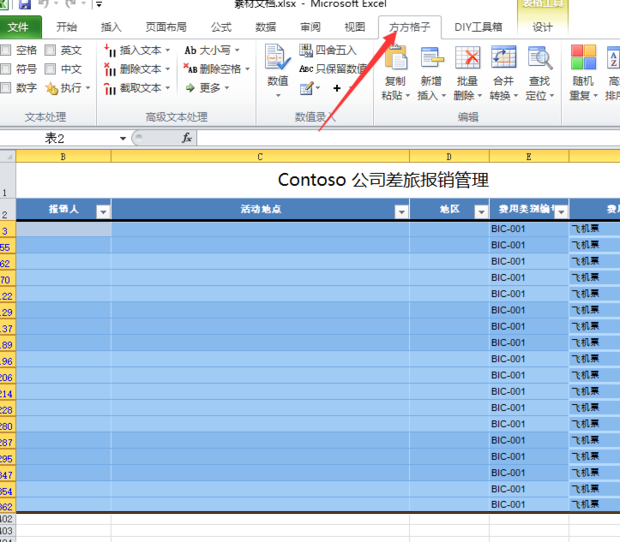
Task: Open the 页面布局 ribbon tab
Action: [166, 27]
